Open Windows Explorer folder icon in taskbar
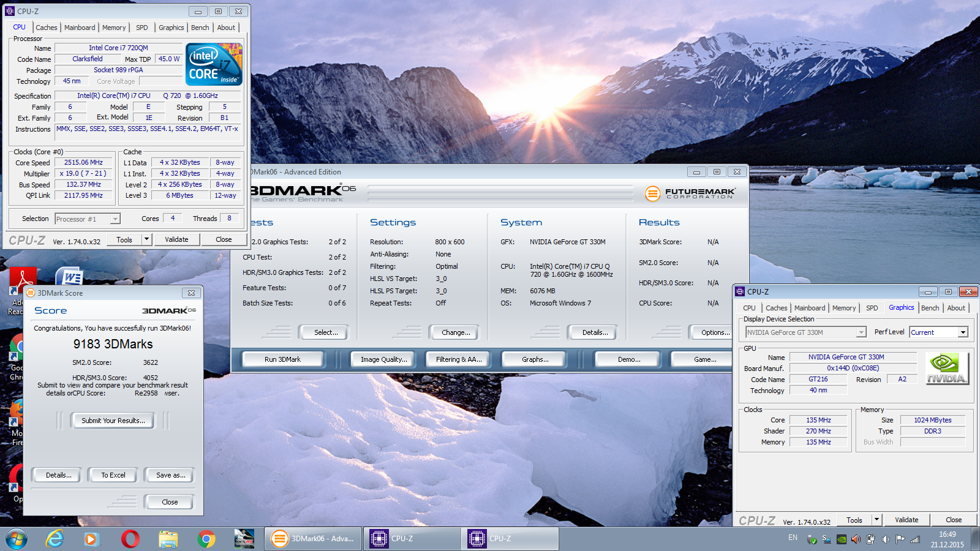 (168, 539)
